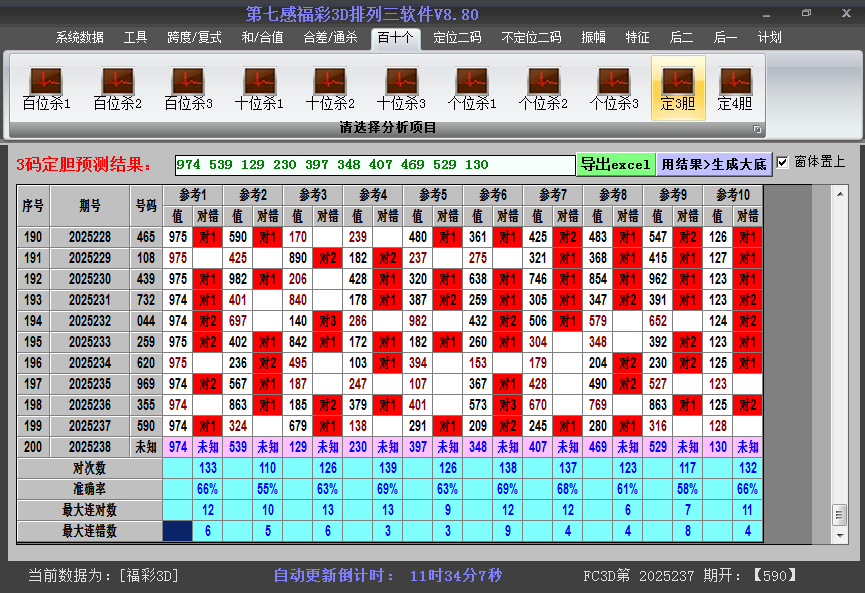
Task: Select the 百位杀3 chart icon
Action: [188, 88]
